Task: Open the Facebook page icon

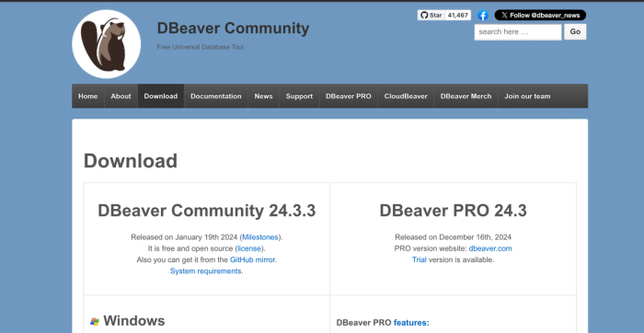Action: point(483,16)
